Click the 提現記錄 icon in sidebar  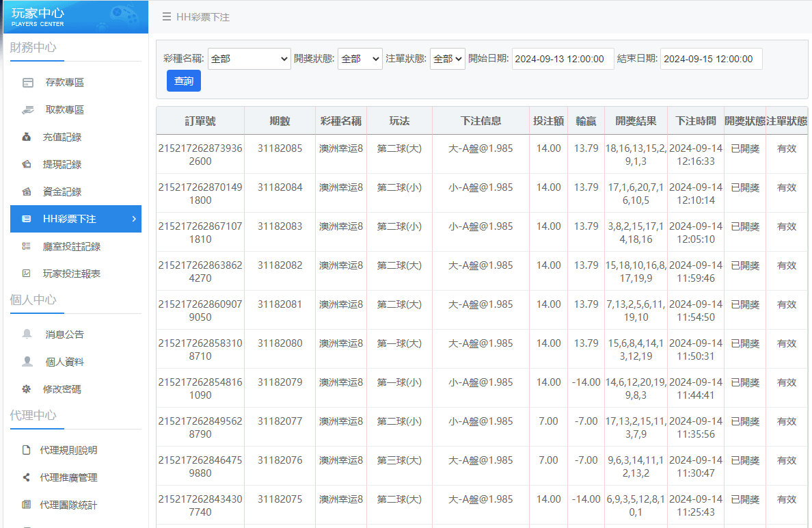coord(27,164)
